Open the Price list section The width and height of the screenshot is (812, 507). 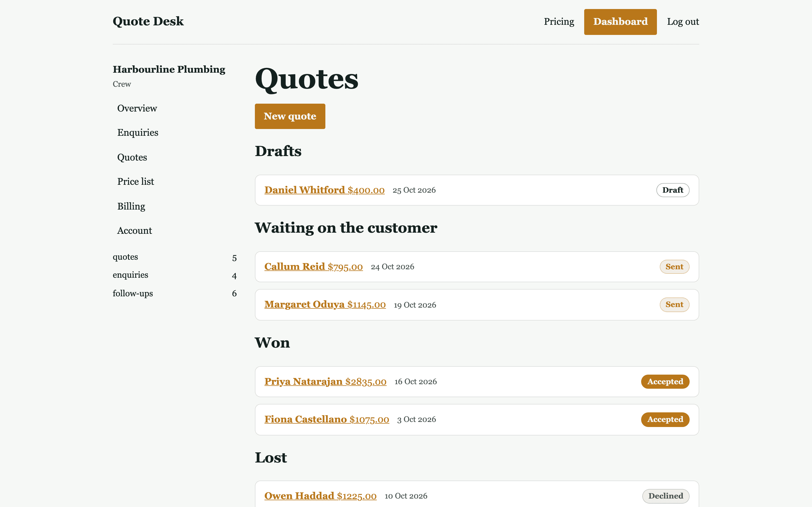[x=136, y=182]
